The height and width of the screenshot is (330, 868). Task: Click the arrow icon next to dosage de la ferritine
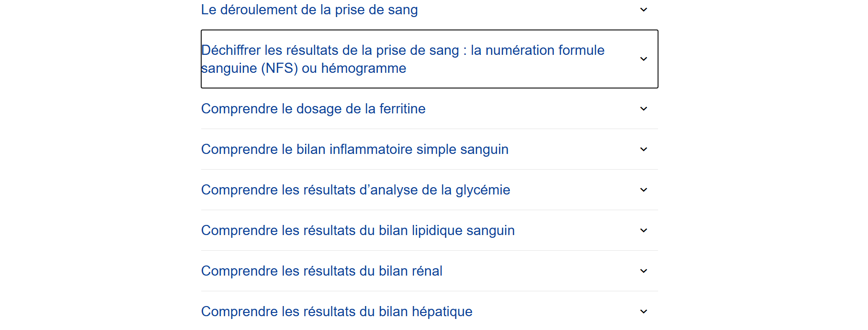pyautogui.click(x=644, y=109)
